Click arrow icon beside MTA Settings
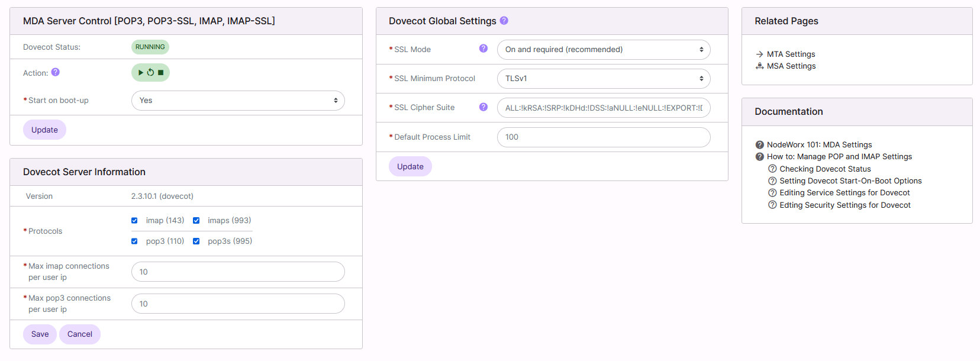 pos(759,54)
